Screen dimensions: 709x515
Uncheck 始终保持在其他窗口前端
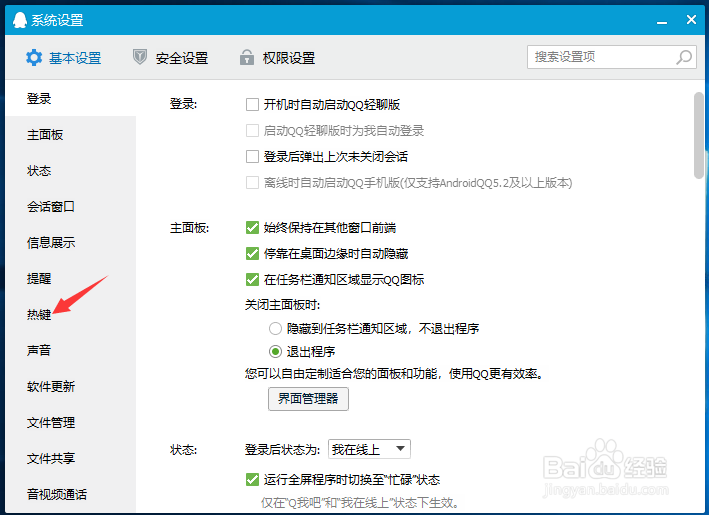252,227
